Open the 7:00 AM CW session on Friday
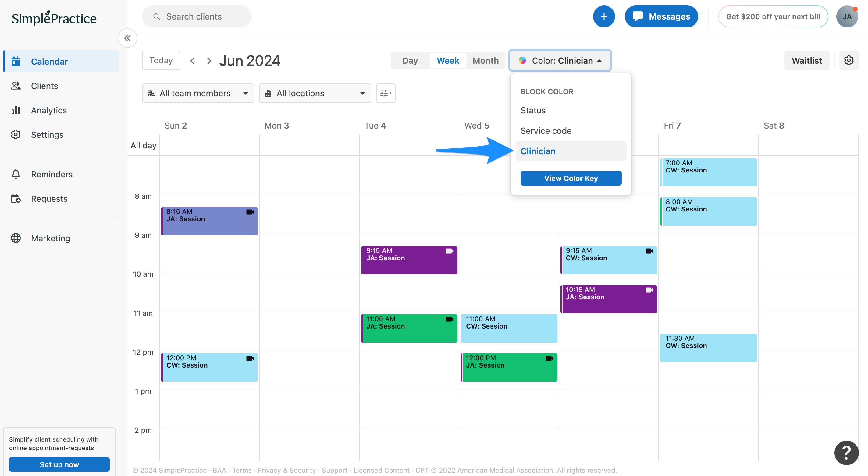The height and width of the screenshot is (476, 868). coord(708,172)
